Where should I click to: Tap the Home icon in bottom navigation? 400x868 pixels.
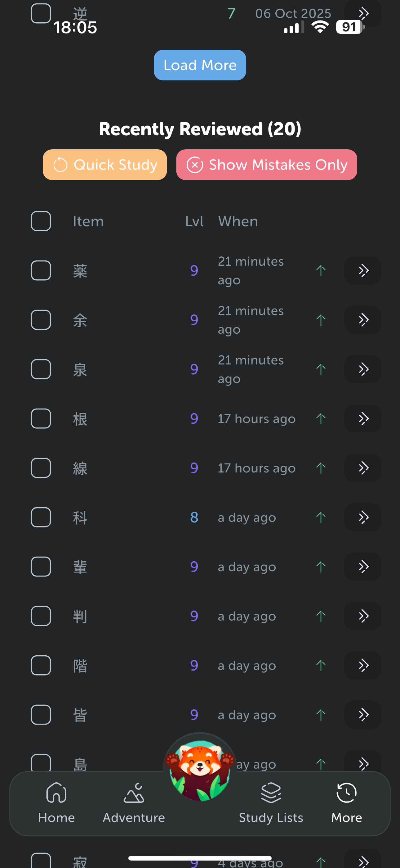[56, 793]
